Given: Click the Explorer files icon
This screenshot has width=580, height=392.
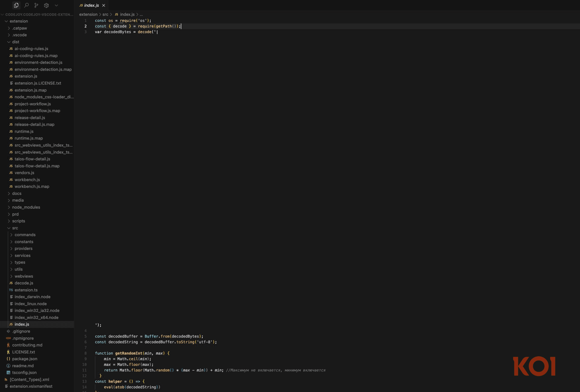Looking at the screenshot, I should [16, 5].
